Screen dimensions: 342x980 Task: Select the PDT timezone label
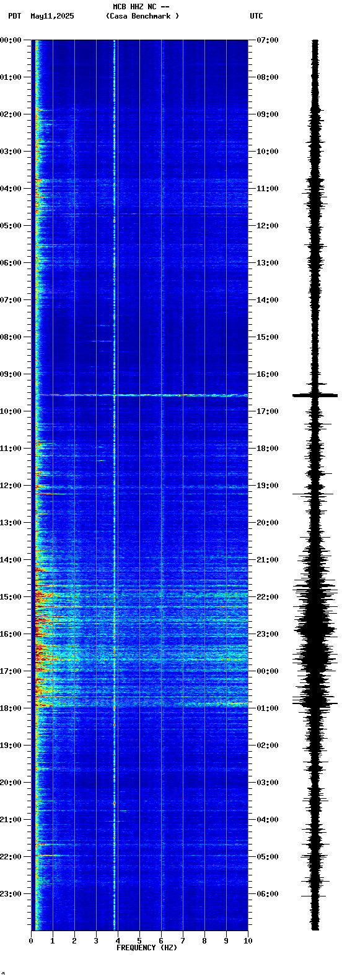14,16
